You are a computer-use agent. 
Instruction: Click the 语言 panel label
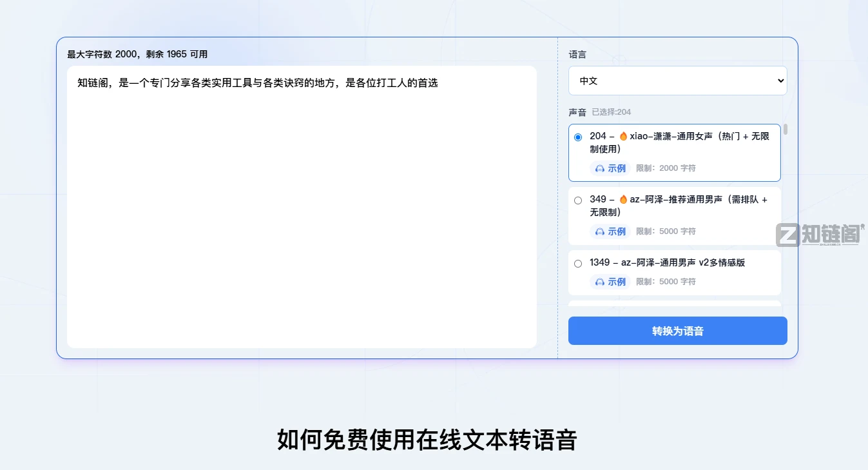(577, 54)
